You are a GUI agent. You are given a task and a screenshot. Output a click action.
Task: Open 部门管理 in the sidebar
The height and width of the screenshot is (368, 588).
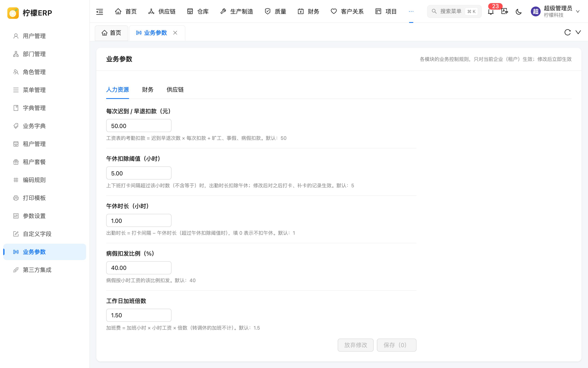[45, 54]
